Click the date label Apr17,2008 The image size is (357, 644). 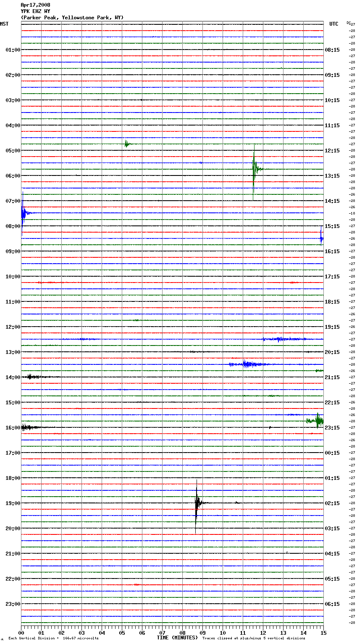pos(35,5)
